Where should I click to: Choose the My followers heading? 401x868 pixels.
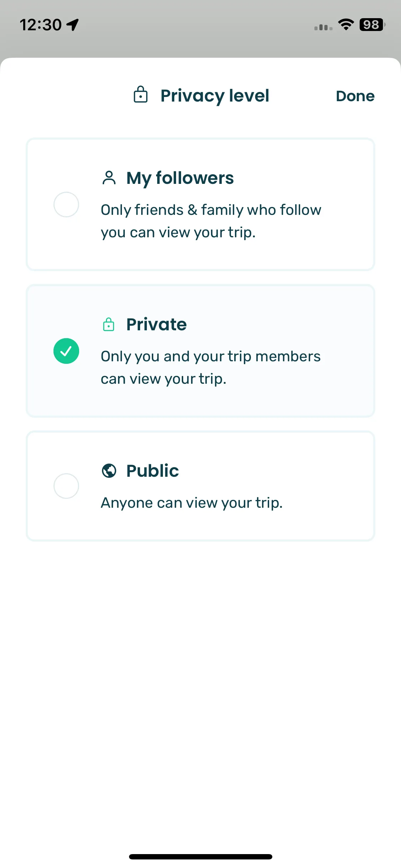(x=180, y=178)
